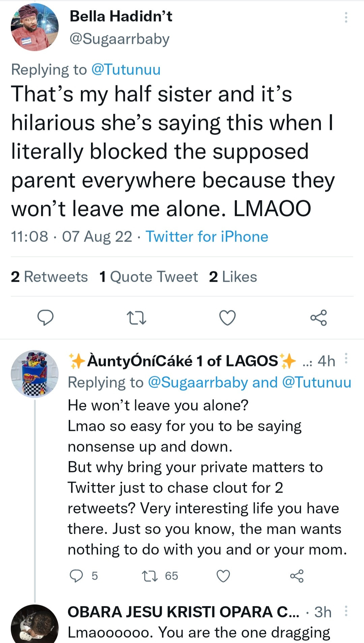This screenshot has height=643, width=364.
Task: Open ÀuntyÓníCáké's cake profile picture
Action: pos(35,374)
